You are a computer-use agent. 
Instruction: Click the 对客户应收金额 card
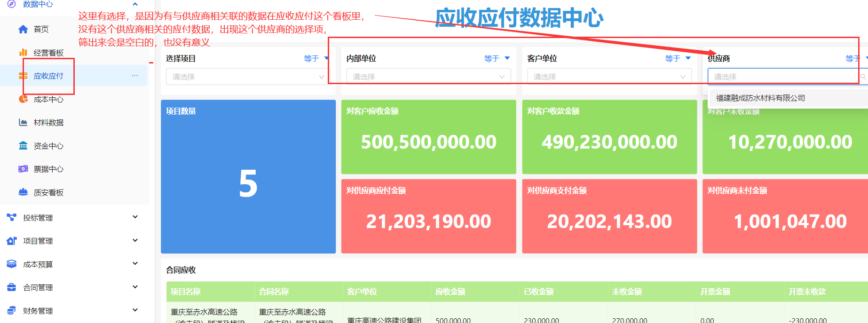[x=429, y=137]
